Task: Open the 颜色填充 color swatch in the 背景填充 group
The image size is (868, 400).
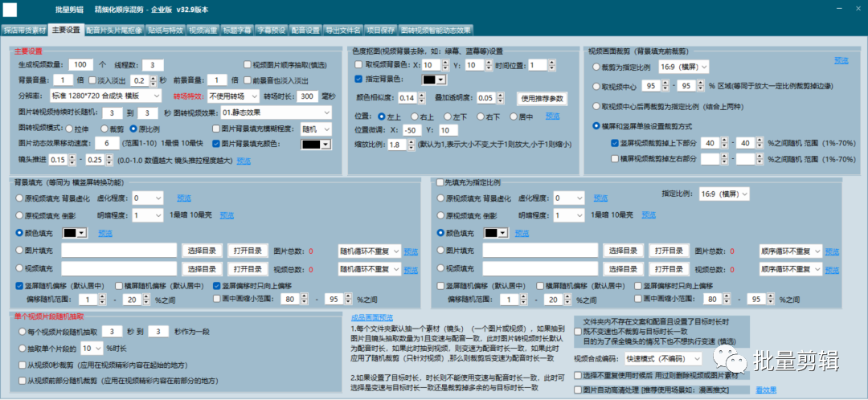Action: [74, 234]
